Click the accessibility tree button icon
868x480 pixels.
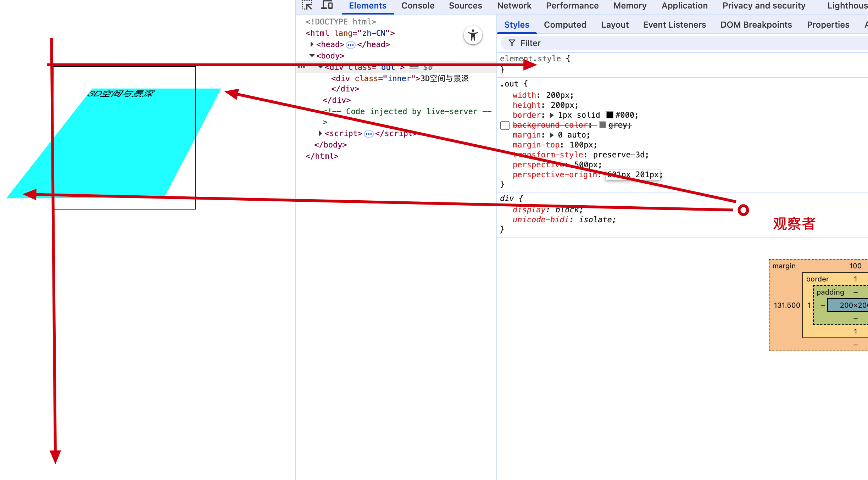(x=473, y=35)
